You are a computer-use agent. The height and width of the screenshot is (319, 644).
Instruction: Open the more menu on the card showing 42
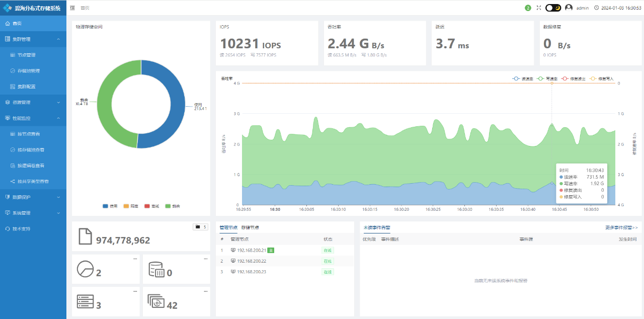(205, 291)
